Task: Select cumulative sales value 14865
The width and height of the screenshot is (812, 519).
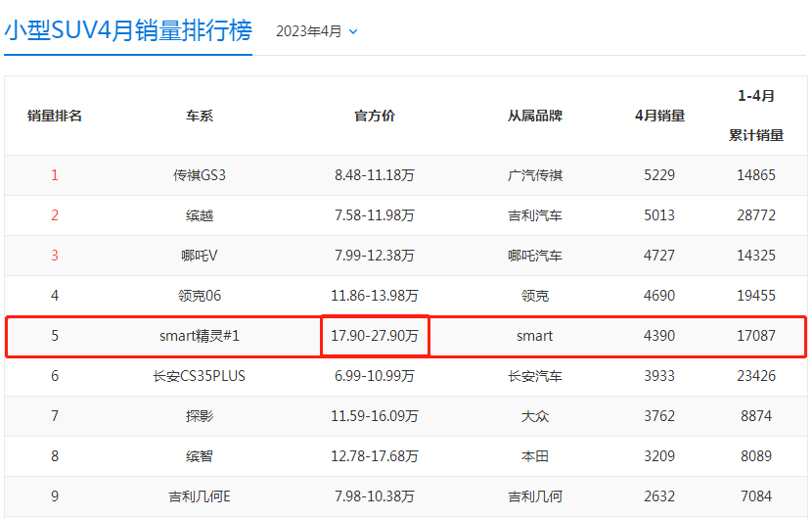Action: tap(756, 175)
